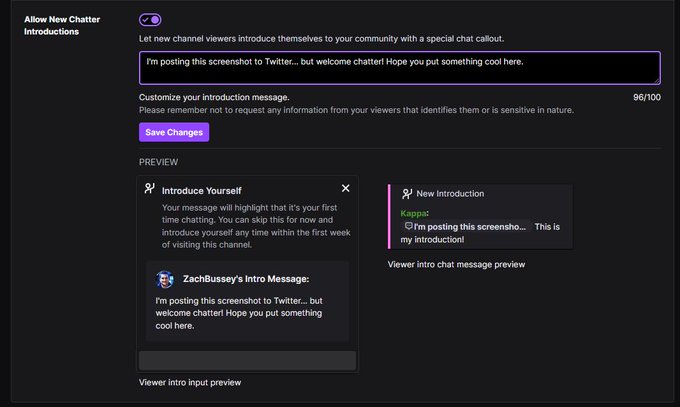Screen dimensions: 680x407
Task: Close the Introduce Yourself preview card
Action: (345, 188)
